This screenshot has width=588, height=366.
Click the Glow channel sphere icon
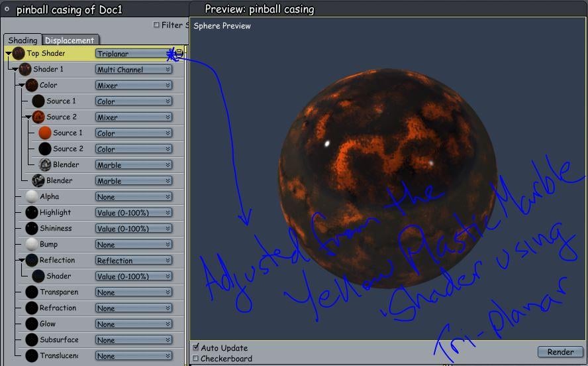[x=32, y=324]
